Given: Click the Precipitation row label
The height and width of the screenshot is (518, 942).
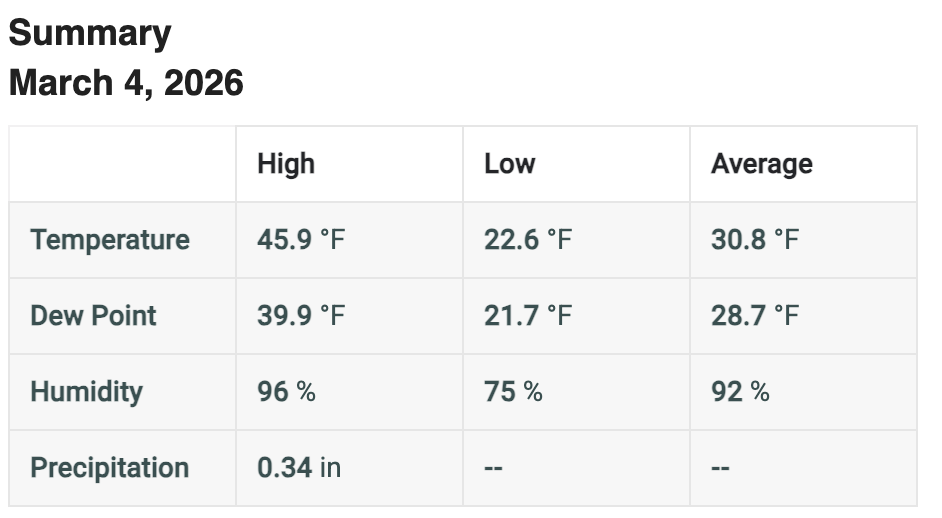Looking at the screenshot, I should [110, 468].
